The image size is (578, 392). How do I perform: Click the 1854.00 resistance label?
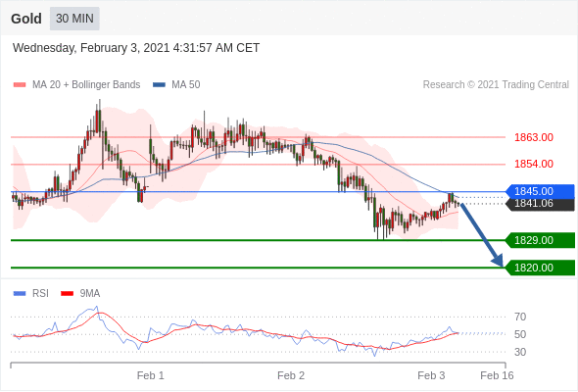534,164
